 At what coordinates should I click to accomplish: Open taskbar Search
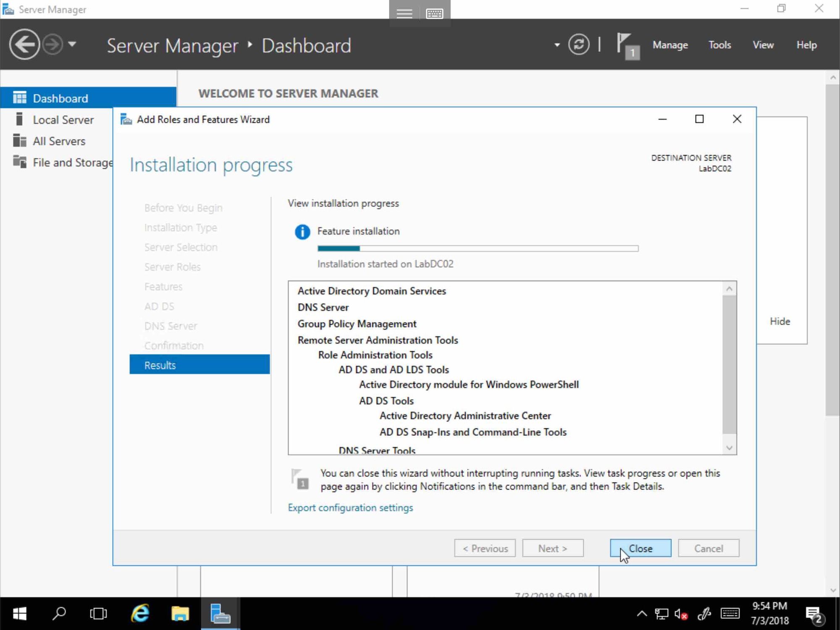[59, 614]
